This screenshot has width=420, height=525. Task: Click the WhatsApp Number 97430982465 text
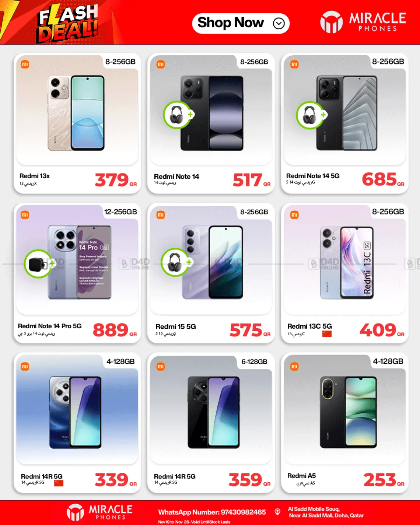click(x=212, y=512)
